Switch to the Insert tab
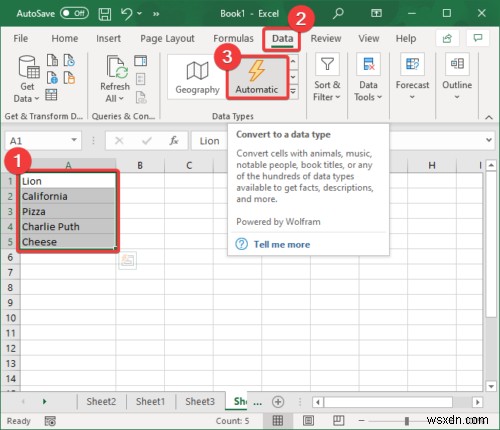Screen dimensions: 500x430 (x=108, y=38)
